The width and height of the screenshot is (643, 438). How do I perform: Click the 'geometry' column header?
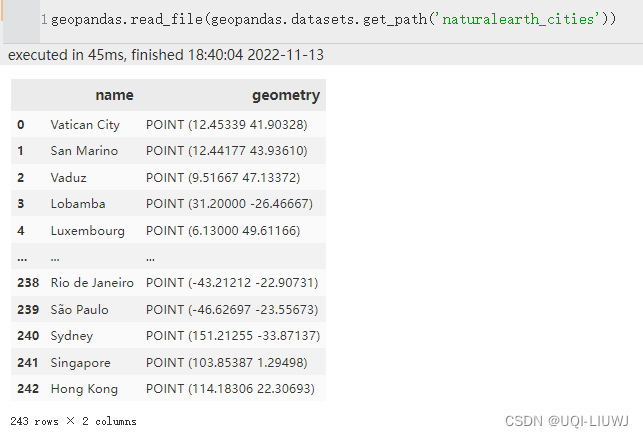tap(286, 95)
